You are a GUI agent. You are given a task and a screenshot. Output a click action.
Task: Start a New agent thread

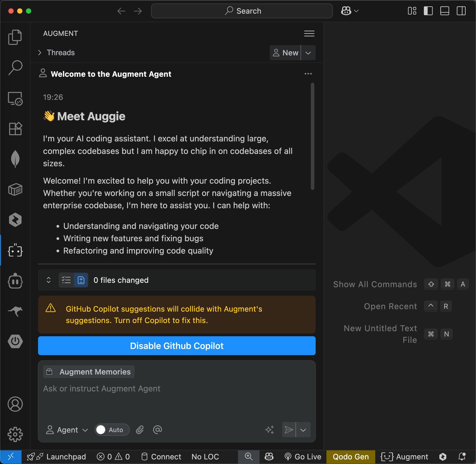(285, 53)
